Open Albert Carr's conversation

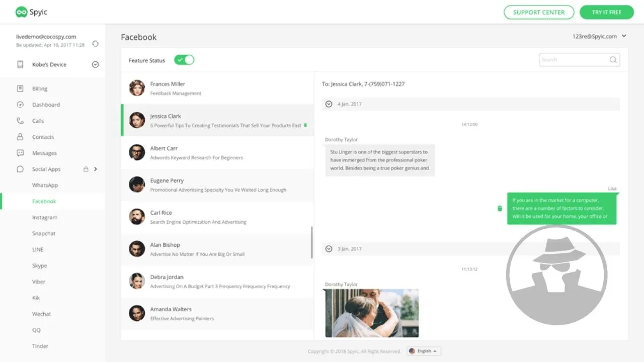click(x=217, y=152)
